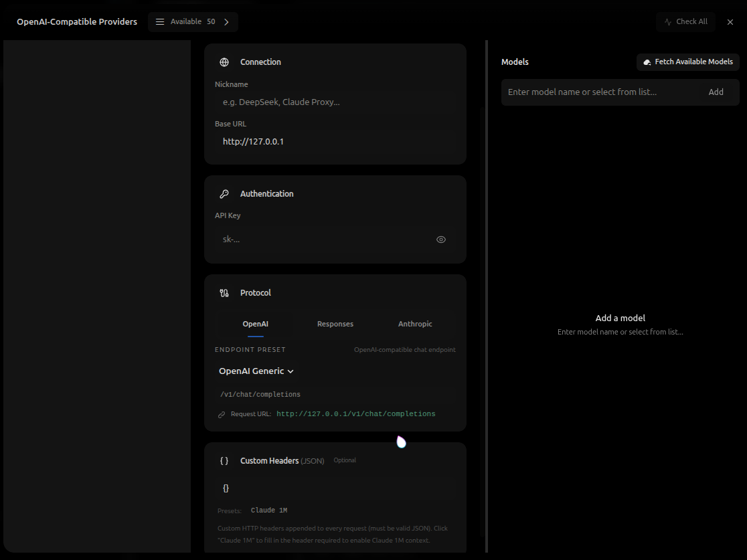
Task: Click the 'OpenAI-compatible chat endpoint' description text
Action: 404,349
